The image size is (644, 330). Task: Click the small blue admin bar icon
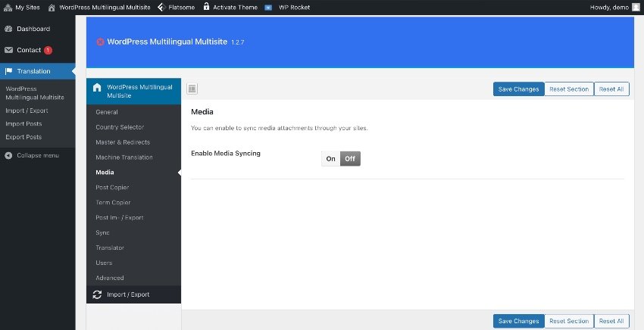(x=268, y=8)
